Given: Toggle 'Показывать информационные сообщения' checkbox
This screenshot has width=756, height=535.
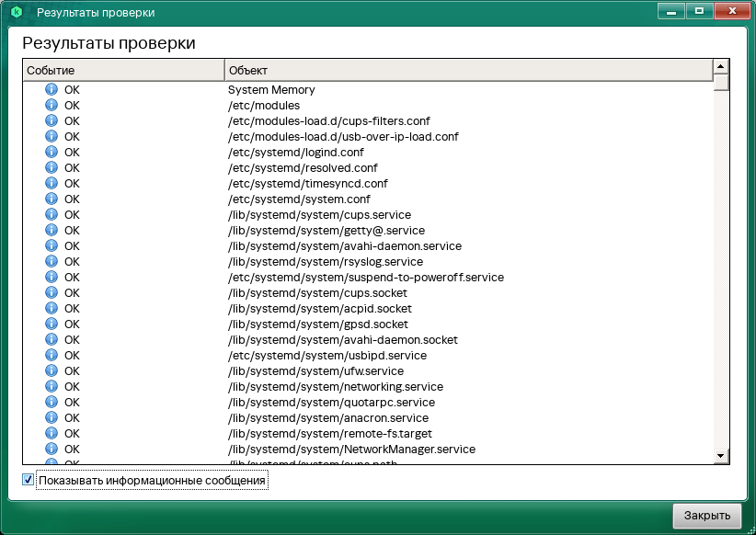Looking at the screenshot, I should (29, 480).
